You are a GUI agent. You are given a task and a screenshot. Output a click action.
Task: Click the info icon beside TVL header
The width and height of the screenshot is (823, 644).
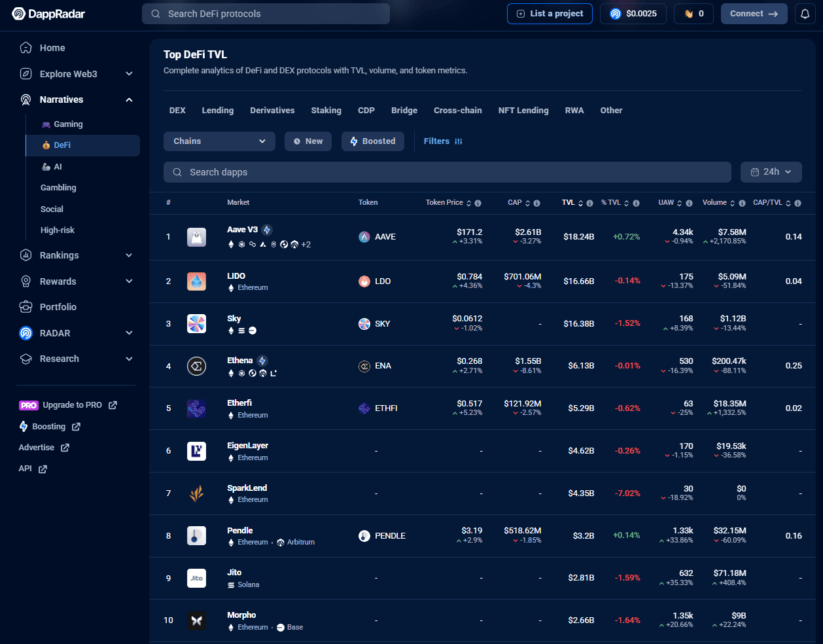(x=589, y=203)
